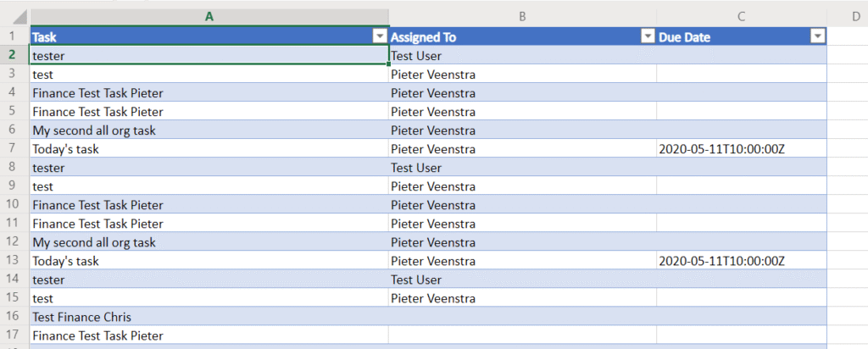Select Today's task in row 13
Image resolution: width=868 pixels, height=349 pixels.
point(209,260)
